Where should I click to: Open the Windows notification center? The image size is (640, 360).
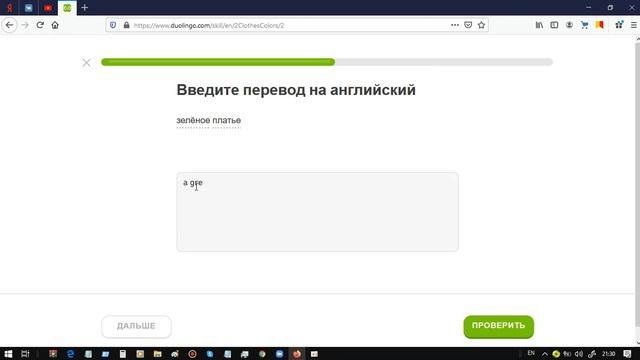click(627, 354)
